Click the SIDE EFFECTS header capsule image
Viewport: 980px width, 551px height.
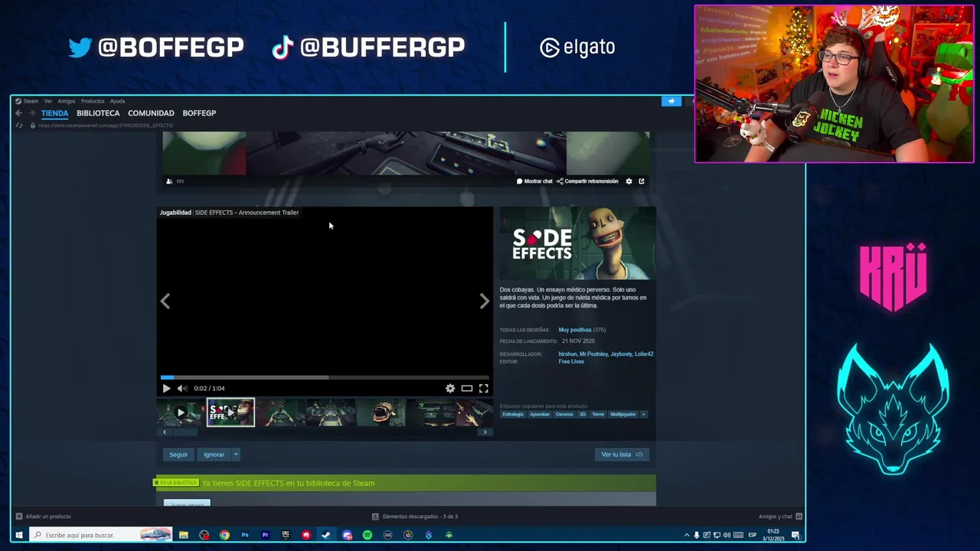tap(578, 243)
